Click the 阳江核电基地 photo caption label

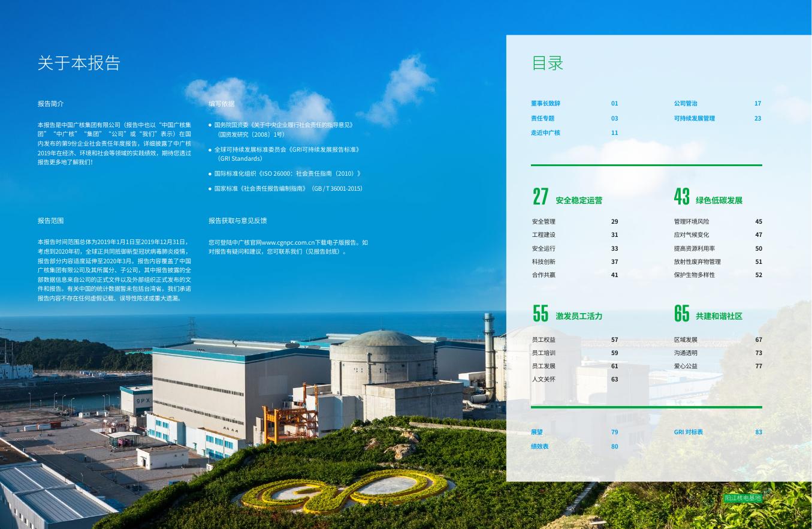(742, 498)
